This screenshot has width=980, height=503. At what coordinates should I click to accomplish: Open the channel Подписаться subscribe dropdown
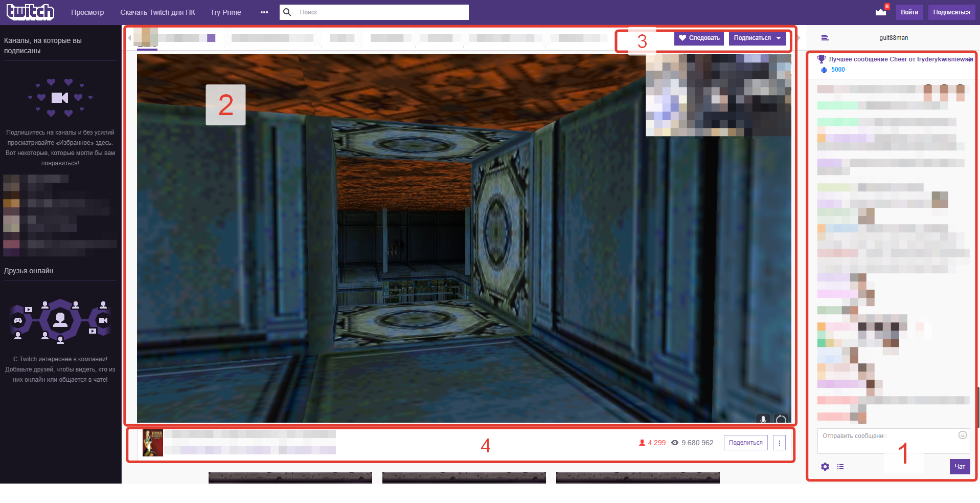[x=757, y=38]
